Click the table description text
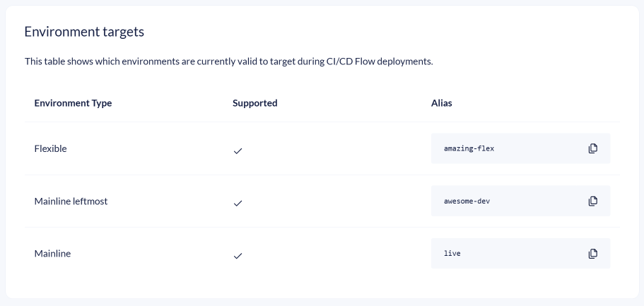Screen dimensions: 644x306 228,61
